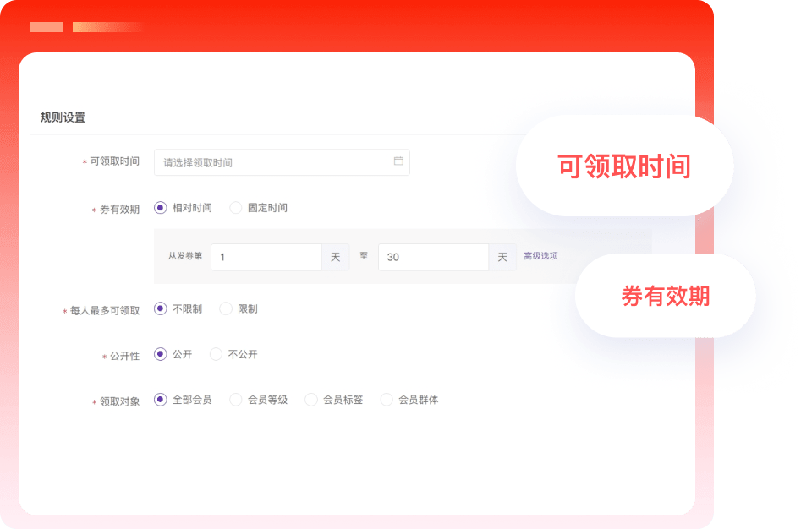Viewport: 812px width, 529px height.
Task: Click the 天 unit suffix after value 30
Action: coord(502,257)
